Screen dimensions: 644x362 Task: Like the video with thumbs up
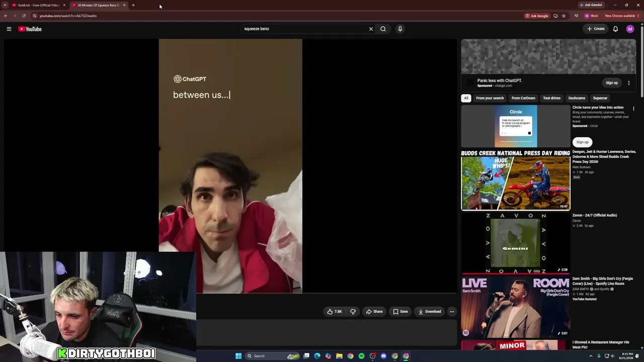pos(335,312)
